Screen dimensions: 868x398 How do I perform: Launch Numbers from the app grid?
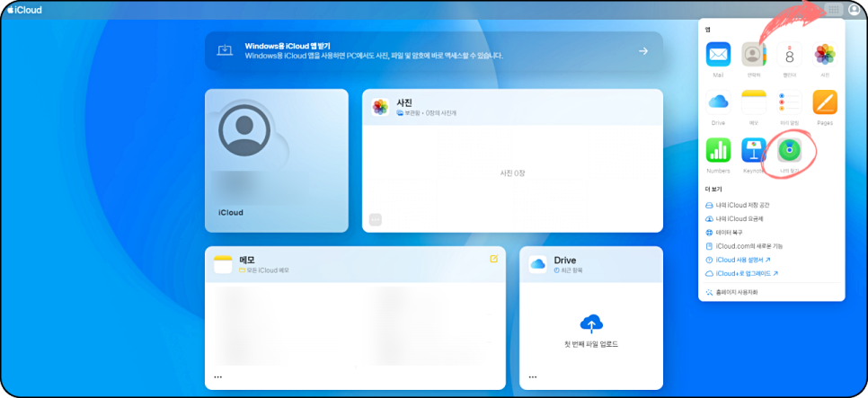[718, 150]
